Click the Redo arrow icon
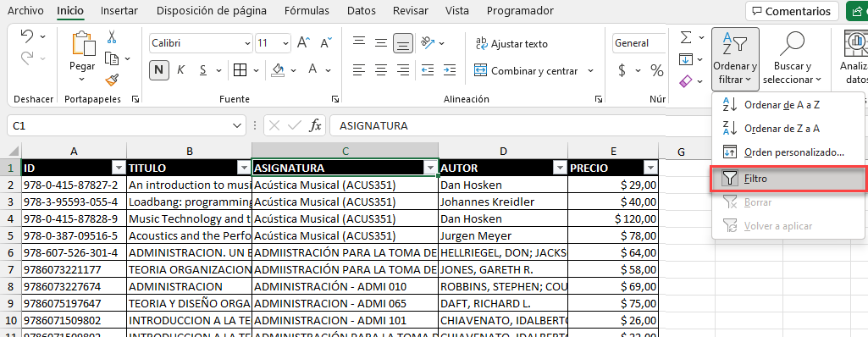Screen dimensions: 868x337 pos(27,58)
